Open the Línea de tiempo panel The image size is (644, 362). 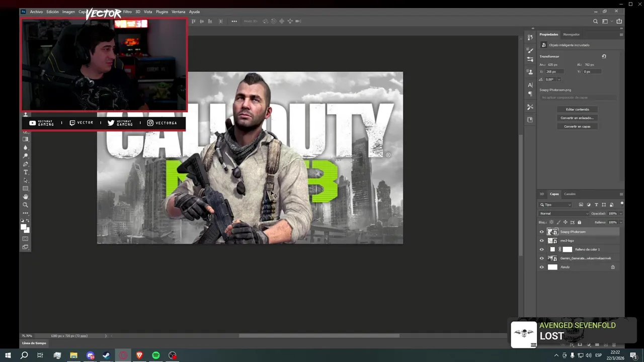[34, 343]
